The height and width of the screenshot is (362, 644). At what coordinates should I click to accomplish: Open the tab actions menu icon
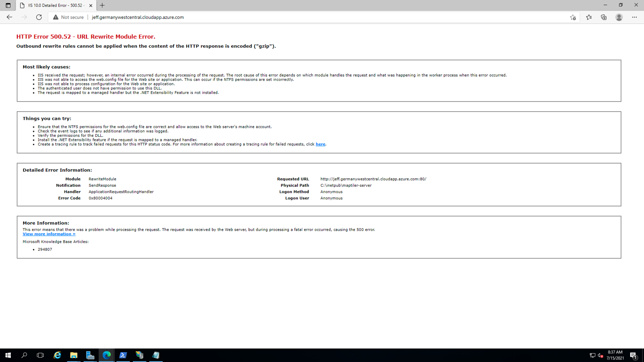[x=8, y=5]
